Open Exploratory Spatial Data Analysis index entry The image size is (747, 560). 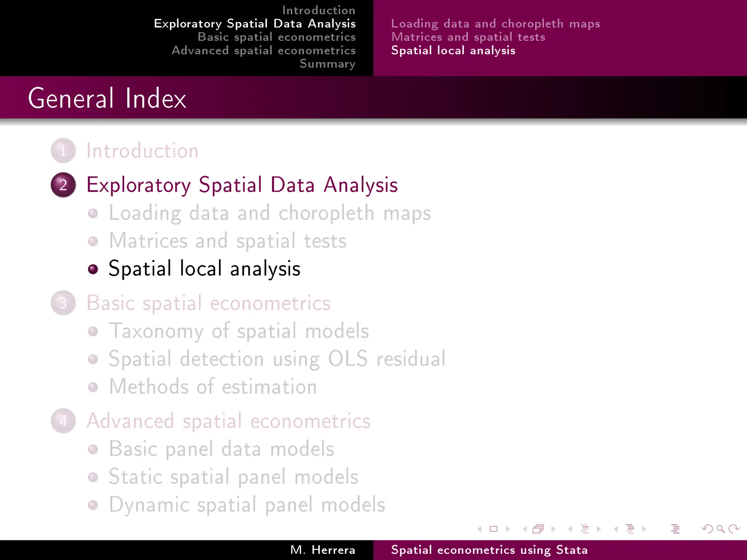coord(242,185)
